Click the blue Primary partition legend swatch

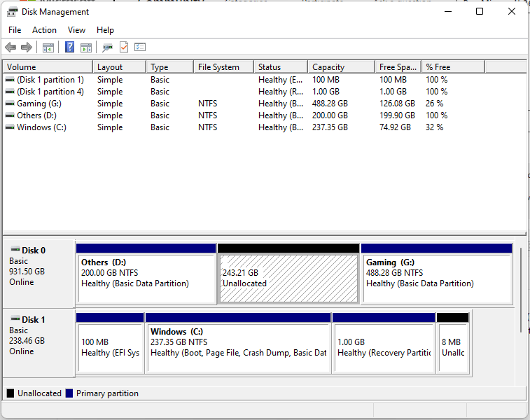click(x=69, y=393)
